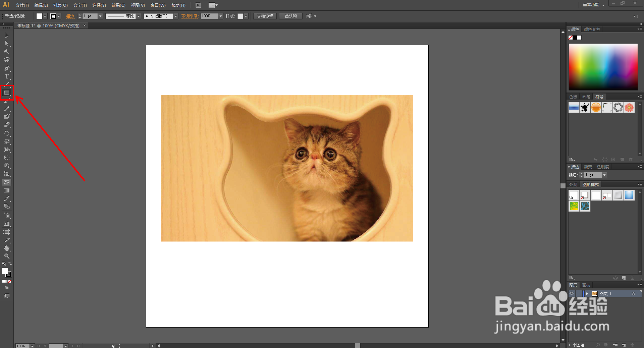This screenshot has height=348, width=644.
Task: Open the 文件(F) menu
Action: point(22,5)
